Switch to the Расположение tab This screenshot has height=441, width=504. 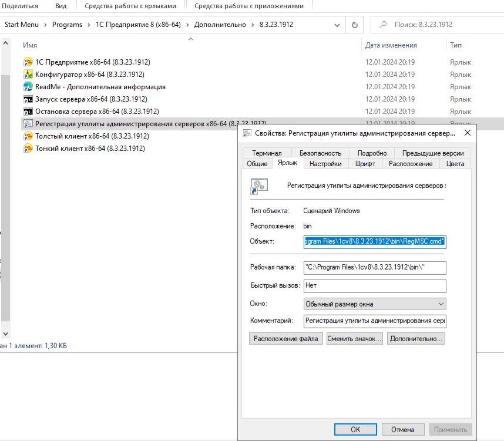click(411, 164)
